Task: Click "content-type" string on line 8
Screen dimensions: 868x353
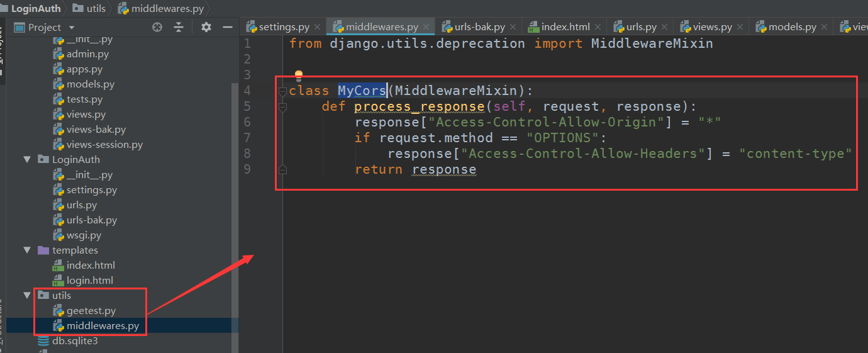Action: pos(795,154)
